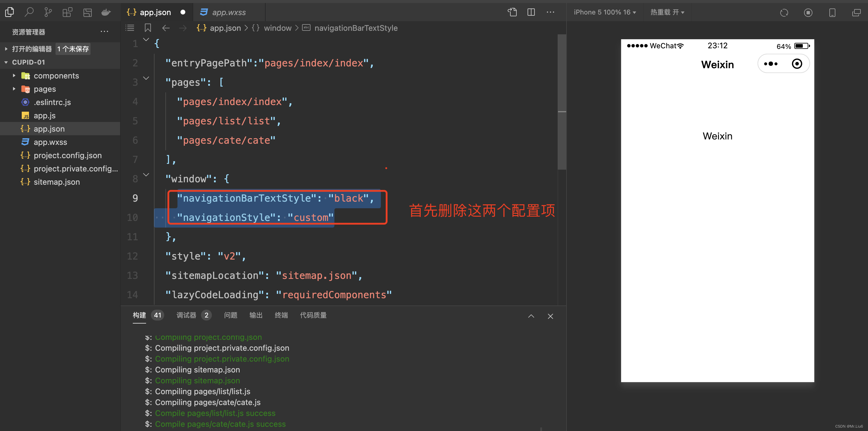
Task: Open the Search icon in activity bar
Action: point(29,12)
